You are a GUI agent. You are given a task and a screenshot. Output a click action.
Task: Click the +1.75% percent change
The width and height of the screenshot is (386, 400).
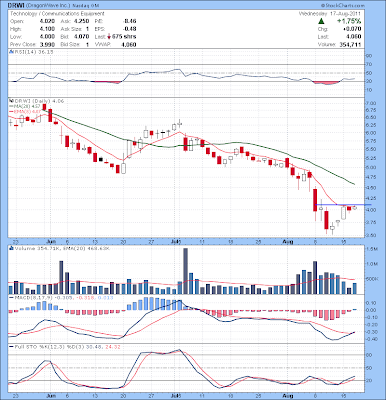coord(348,21)
